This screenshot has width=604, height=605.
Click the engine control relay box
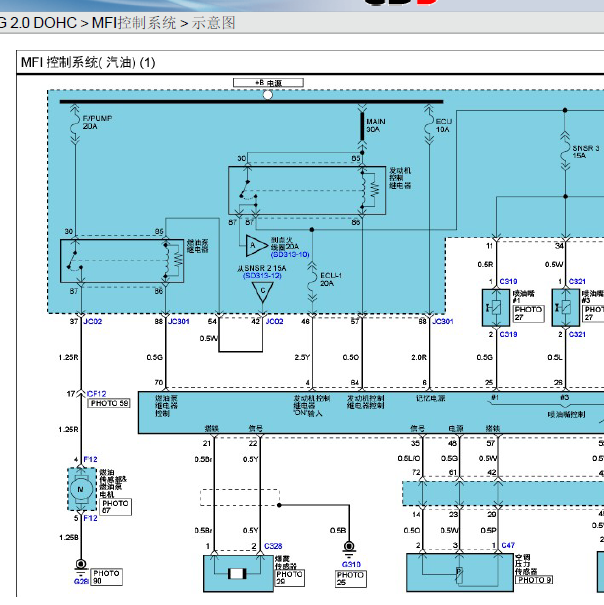307,190
